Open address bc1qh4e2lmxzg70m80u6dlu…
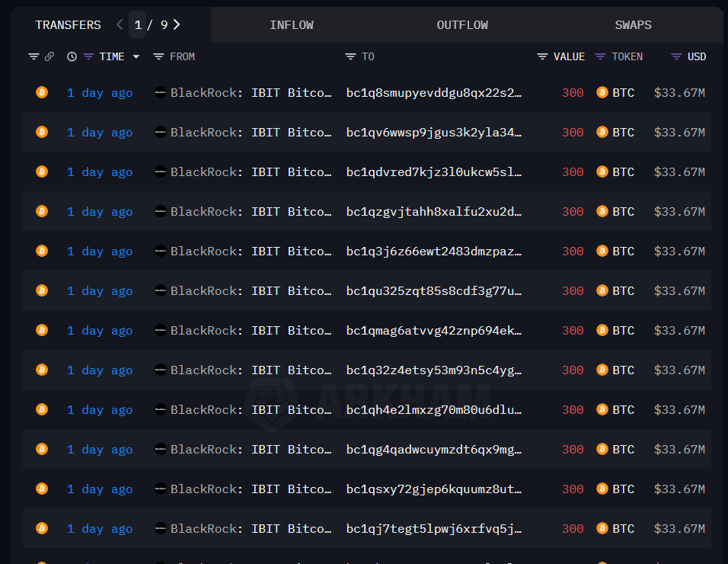728x564 pixels. 434,410
